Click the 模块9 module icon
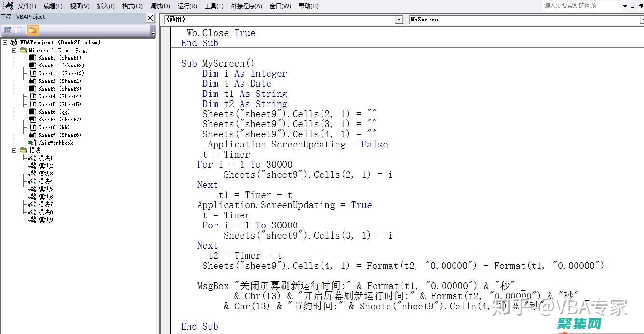 click(32, 219)
